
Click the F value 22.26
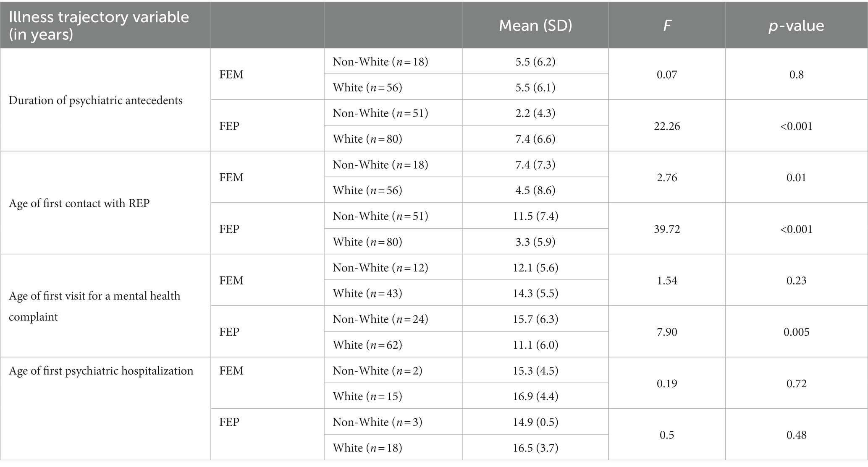(x=667, y=126)
